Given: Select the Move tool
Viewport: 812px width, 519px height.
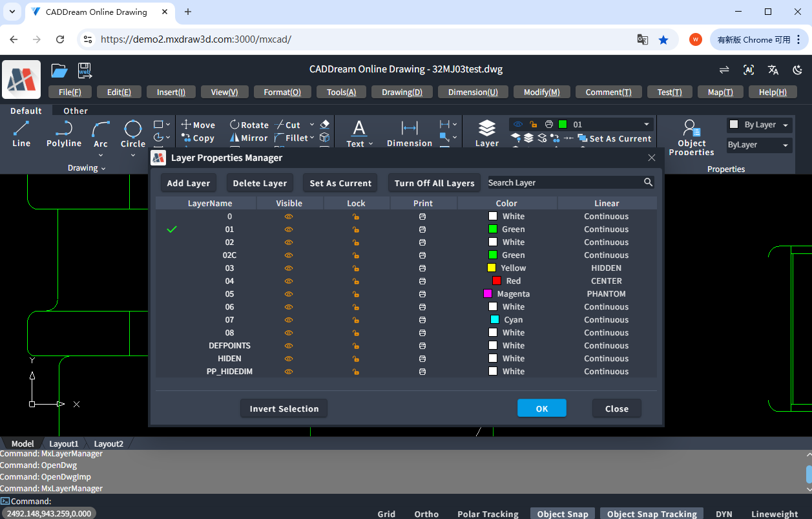Looking at the screenshot, I should pyautogui.click(x=198, y=124).
